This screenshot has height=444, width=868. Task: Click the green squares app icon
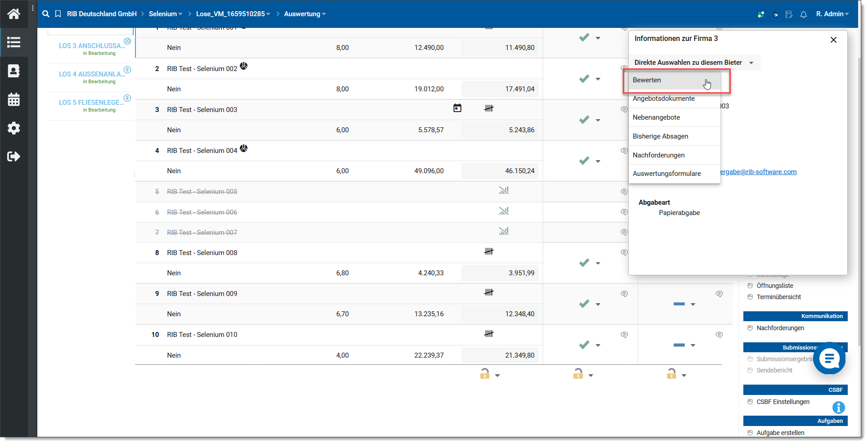761,14
